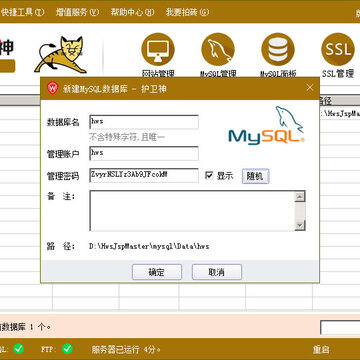Click the MySQL logo in the dialog
Image resolution: width=360 pixels, height=360 pixels.
point(267,125)
